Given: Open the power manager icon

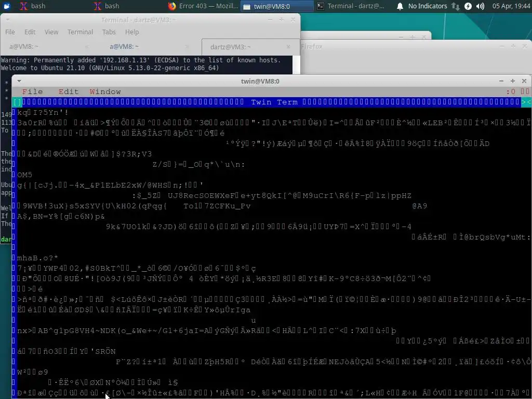Looking at the screenshot, I should (468, 6).
